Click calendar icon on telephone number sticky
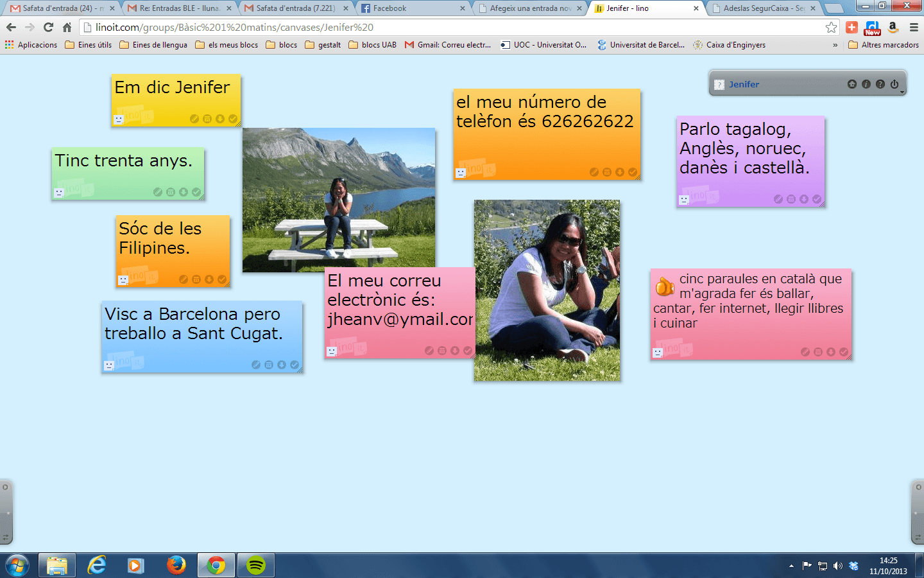The width and height of the screenshot is (924, 578). pos(607,172)
